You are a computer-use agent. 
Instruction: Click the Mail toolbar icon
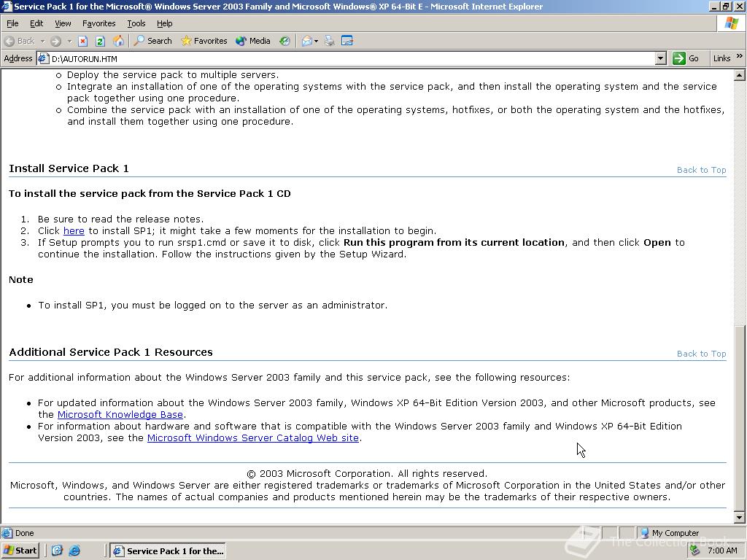click(307, 41)
